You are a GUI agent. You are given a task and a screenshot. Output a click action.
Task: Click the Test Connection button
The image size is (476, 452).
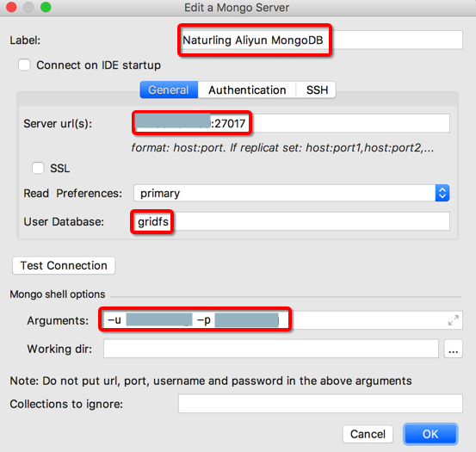[x=64, y=266]
